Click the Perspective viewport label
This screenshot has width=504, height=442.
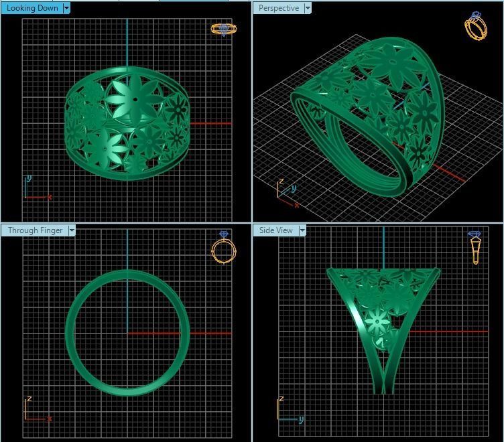[x=279, y=8]
